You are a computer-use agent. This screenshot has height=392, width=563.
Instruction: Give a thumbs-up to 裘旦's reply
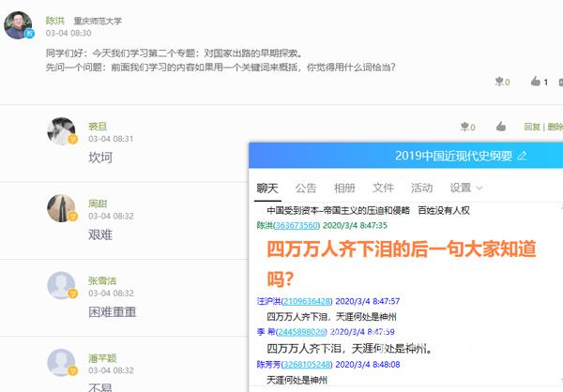click(501, 127)
